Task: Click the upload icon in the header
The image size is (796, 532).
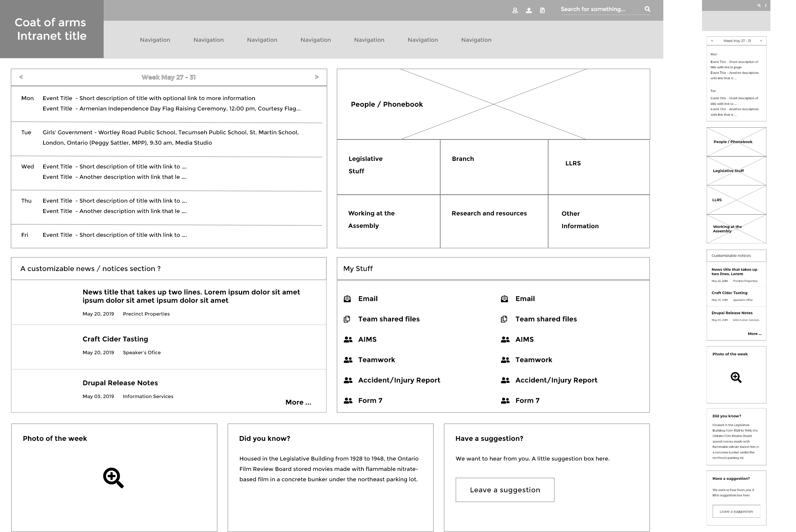Action: pos(529,10)
